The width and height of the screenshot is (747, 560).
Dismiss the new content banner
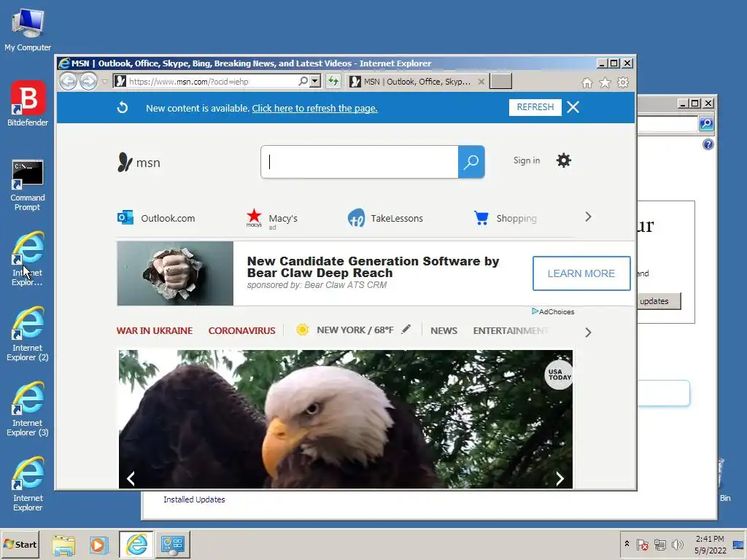(573, 107)
